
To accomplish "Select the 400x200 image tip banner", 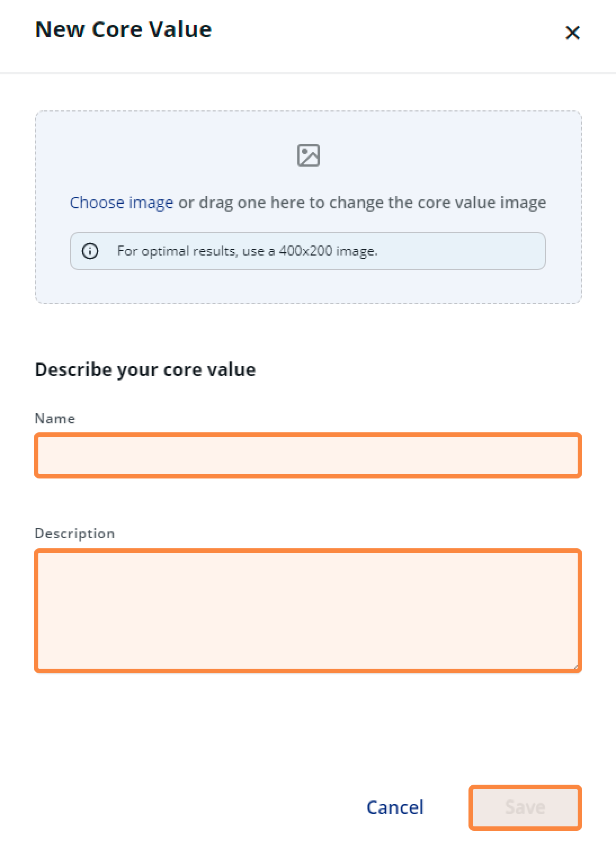I will pyautogui.click(x=308, y=251).
